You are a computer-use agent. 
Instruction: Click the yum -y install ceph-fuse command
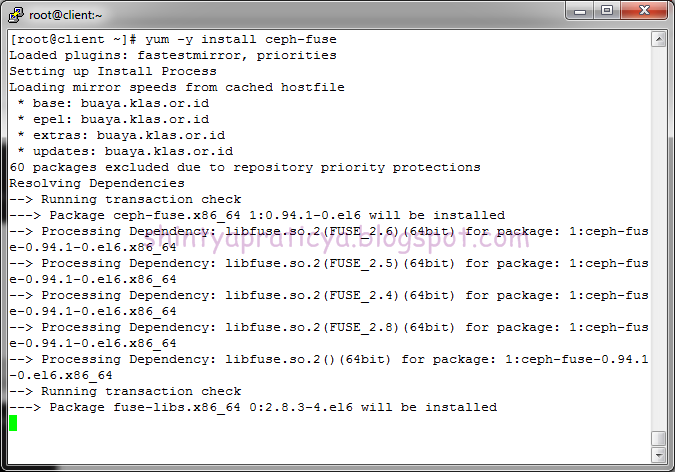click(241, 39)
